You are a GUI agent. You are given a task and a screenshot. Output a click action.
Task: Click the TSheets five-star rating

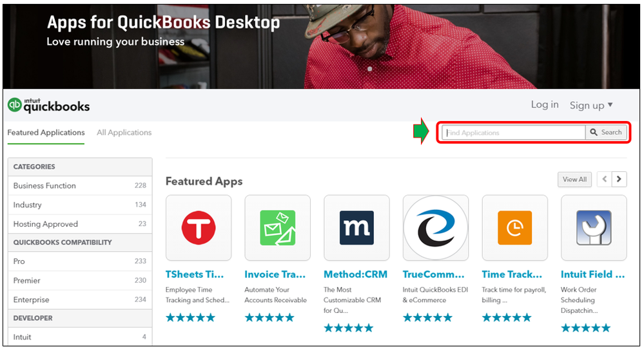pos(190,317)
